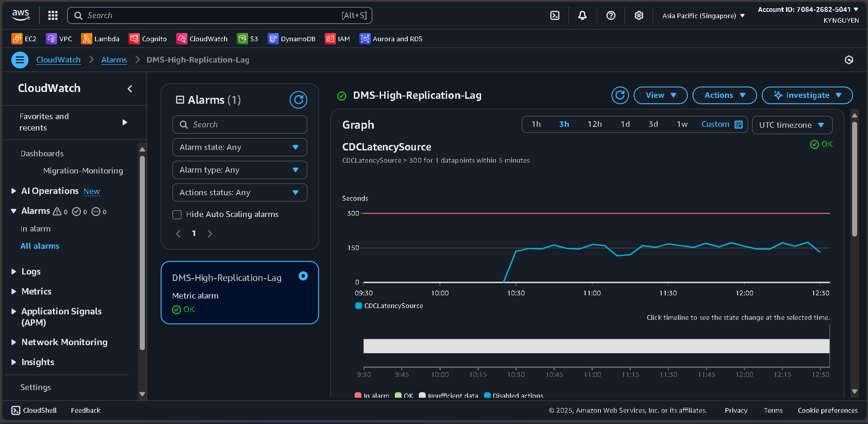Select the DMS-High-Replication-Lag alarm radio button

303,276
